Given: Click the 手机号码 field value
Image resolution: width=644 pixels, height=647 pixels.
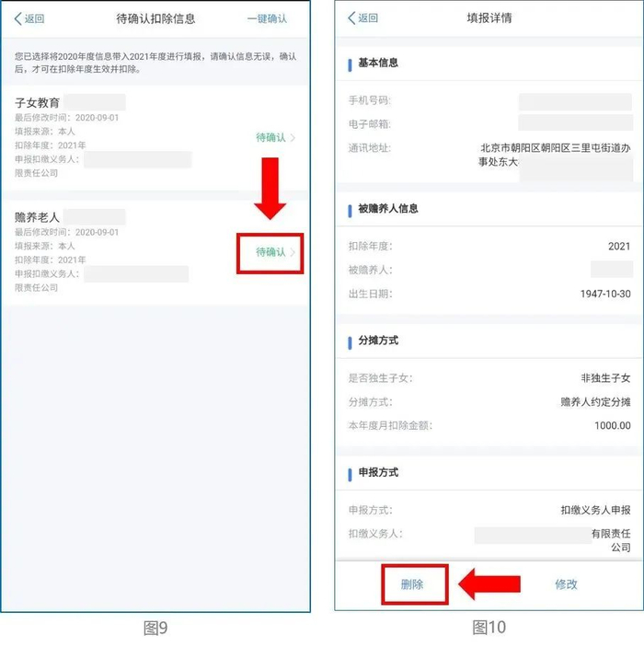Looking at the screenshot, I should [575, 101].
